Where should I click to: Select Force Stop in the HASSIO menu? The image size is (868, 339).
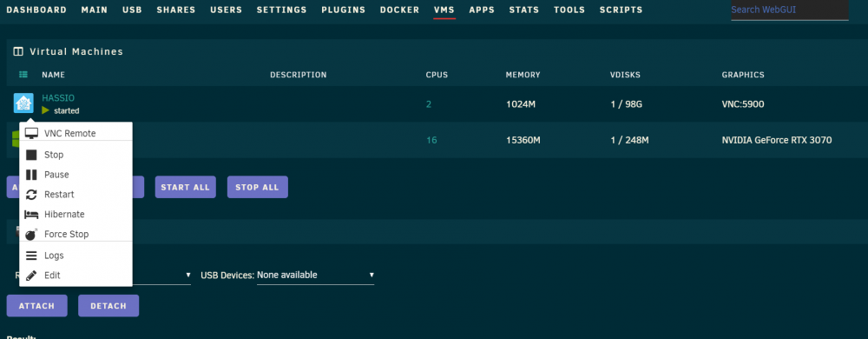(76, 235)
